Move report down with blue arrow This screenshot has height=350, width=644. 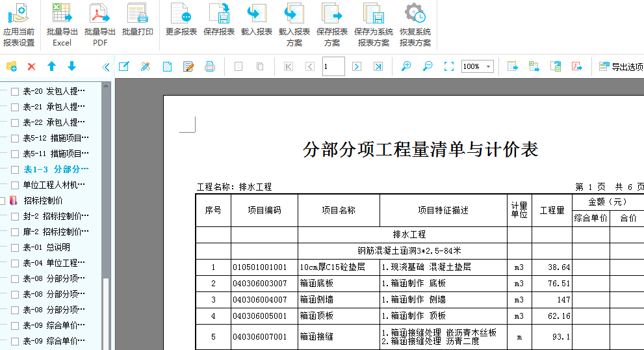point(71,66)
